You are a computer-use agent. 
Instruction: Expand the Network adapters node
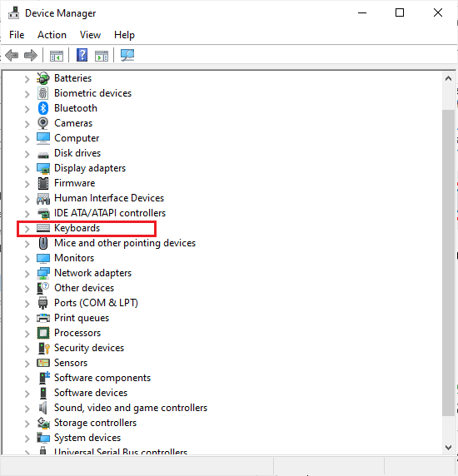27,274
